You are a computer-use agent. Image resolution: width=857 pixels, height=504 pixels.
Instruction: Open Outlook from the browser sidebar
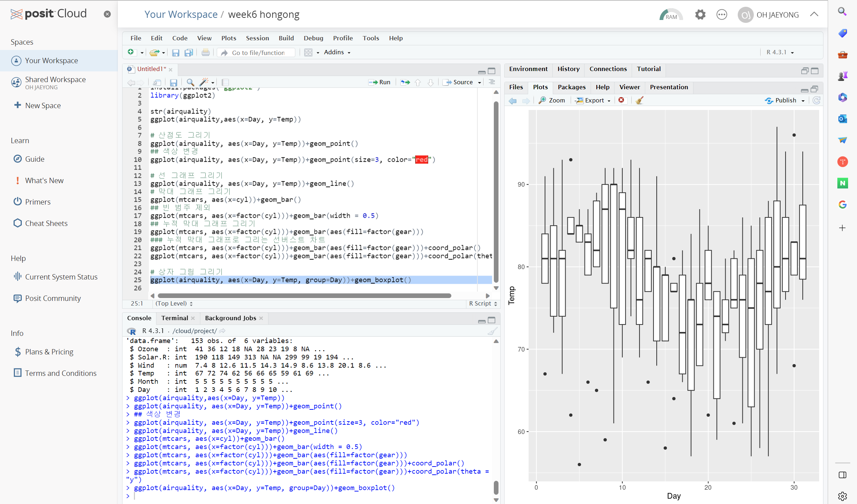[x=843, y=119]
